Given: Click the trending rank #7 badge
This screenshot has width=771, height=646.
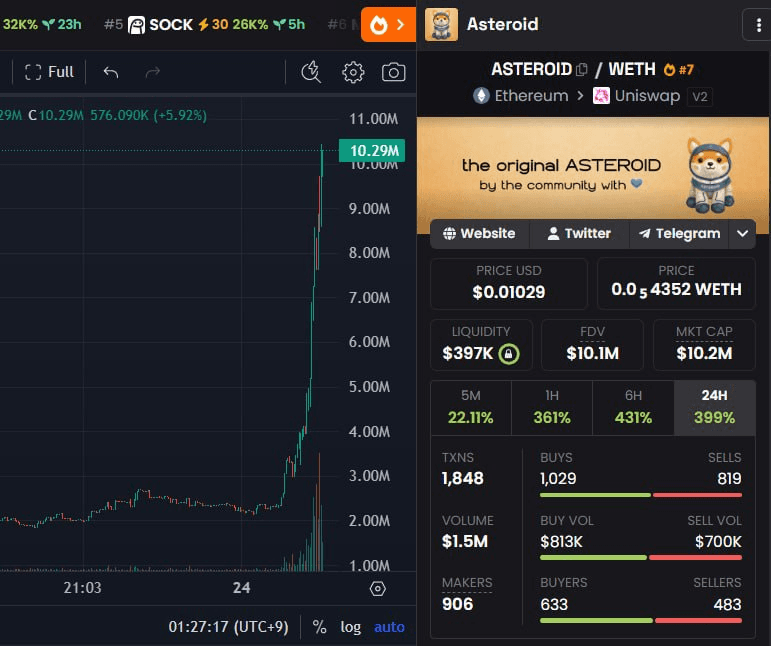Looking at the screenshot, I should pos(679,70).
